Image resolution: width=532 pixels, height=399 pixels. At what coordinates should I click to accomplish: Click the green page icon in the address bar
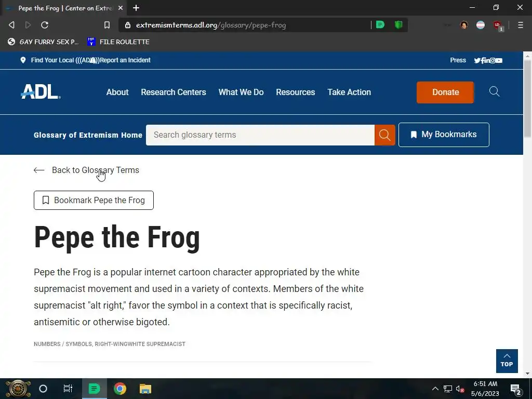click(380, 25)
